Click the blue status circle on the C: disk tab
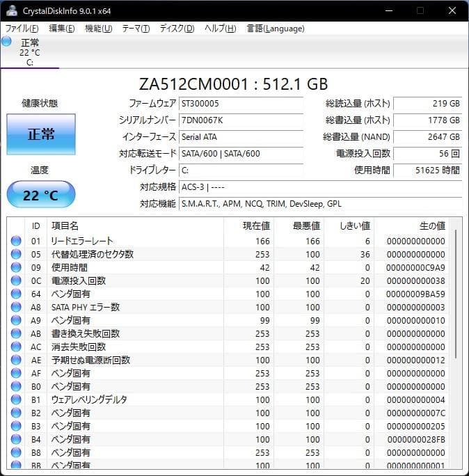 click(x=6, y=41)
